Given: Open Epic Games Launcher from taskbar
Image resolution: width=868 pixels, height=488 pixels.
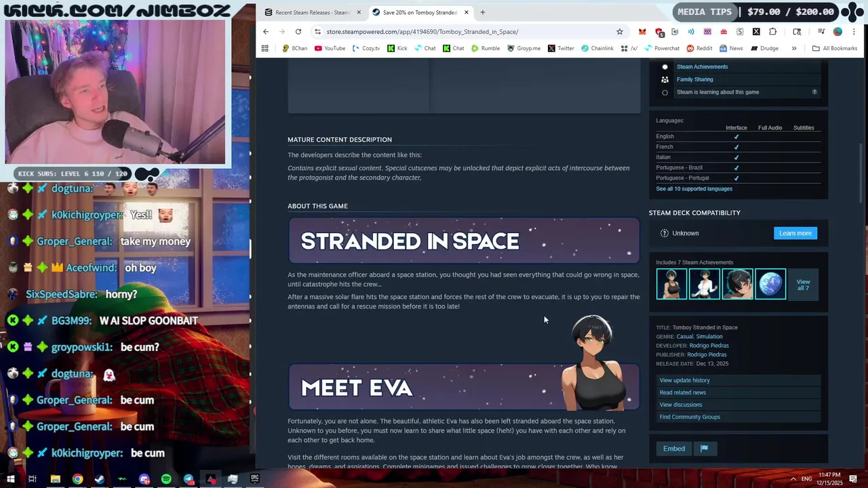Looking at the screenshot, I should (x=255, y=479).
